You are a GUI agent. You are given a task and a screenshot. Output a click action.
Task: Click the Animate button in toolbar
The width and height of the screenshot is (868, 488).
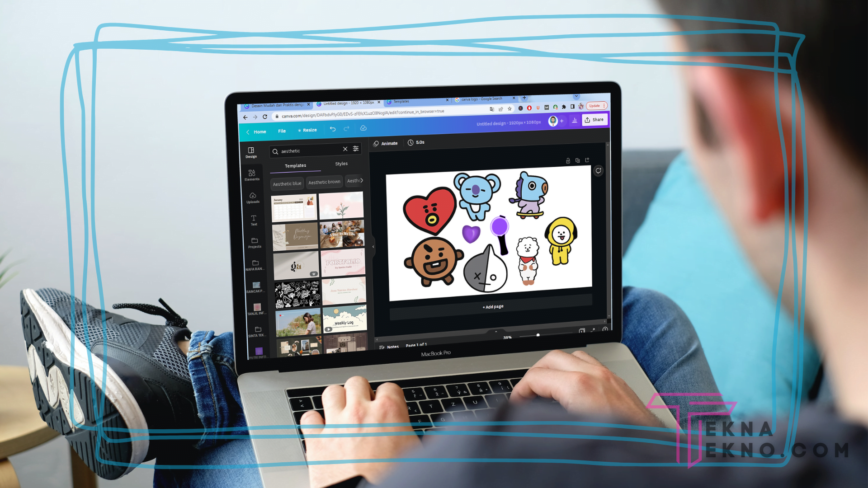click(387, 142)
